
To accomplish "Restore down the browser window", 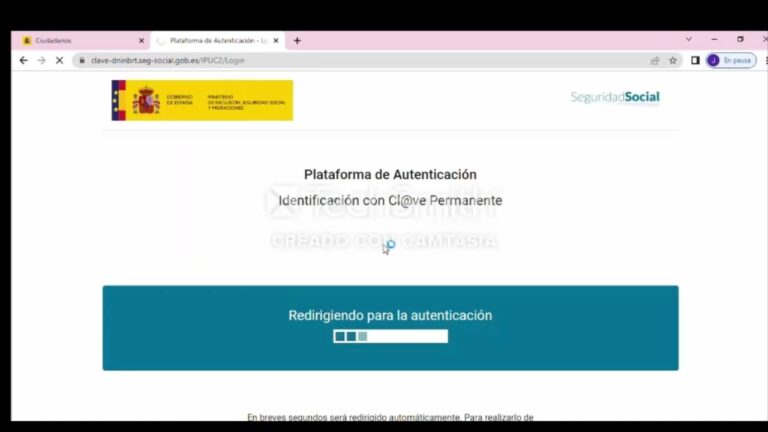I will coord(740,39).
